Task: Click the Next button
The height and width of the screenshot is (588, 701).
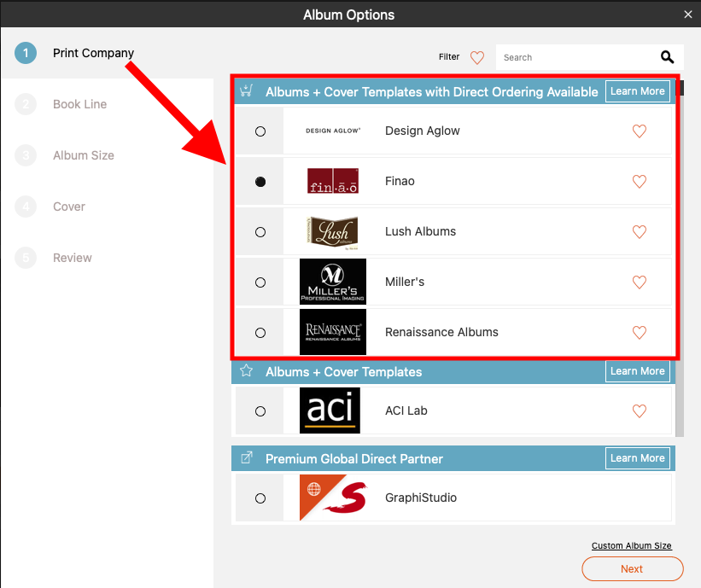Action: [632, 568]
